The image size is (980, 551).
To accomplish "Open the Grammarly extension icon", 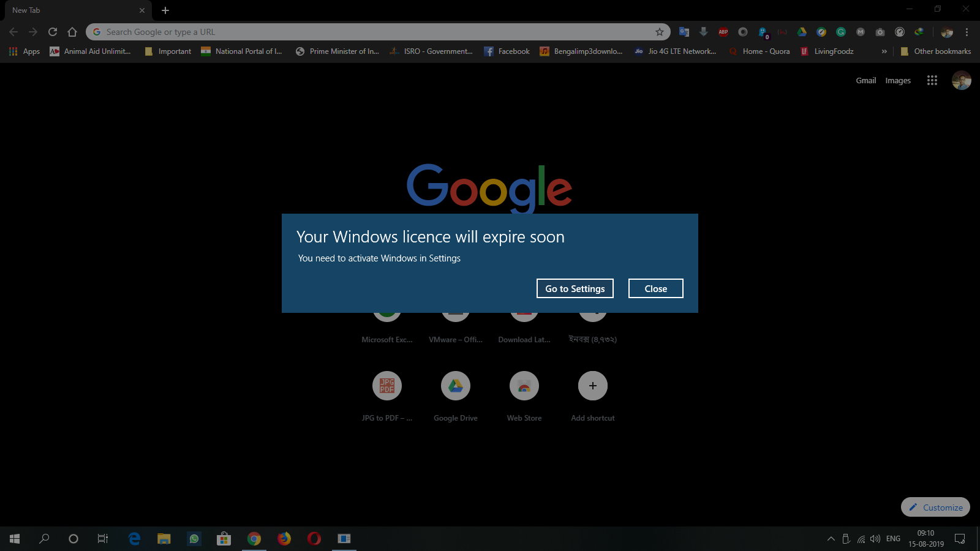I will point(841,32).
